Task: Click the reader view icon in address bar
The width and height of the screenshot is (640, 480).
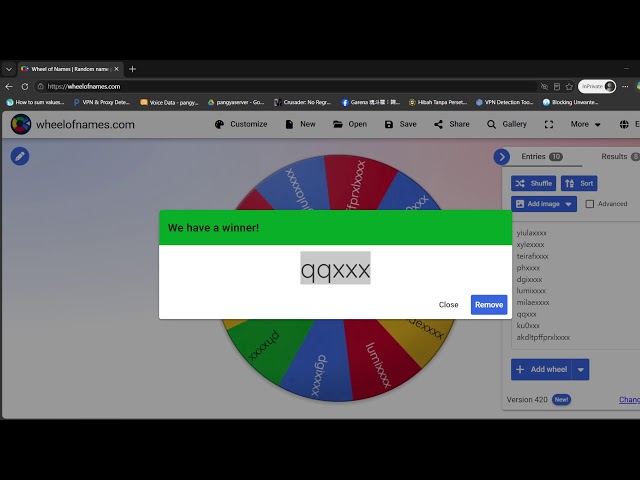Action: click(557, 87)
